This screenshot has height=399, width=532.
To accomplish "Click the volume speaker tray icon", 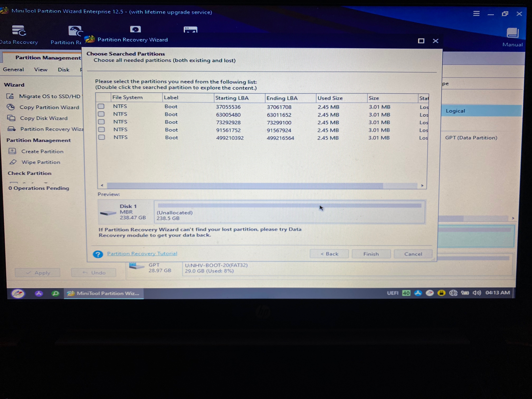I will coord(477,293).
